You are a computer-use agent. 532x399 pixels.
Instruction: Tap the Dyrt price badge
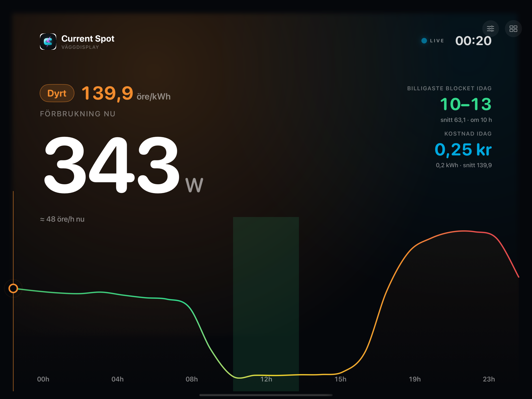pos(57,93)
